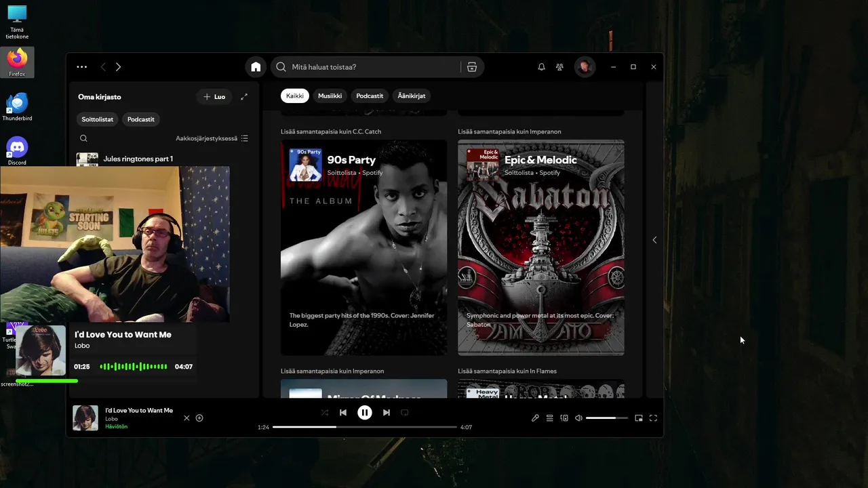Open the 90s Party playlist card
This screenshot has height=488, width=868.
364,247
